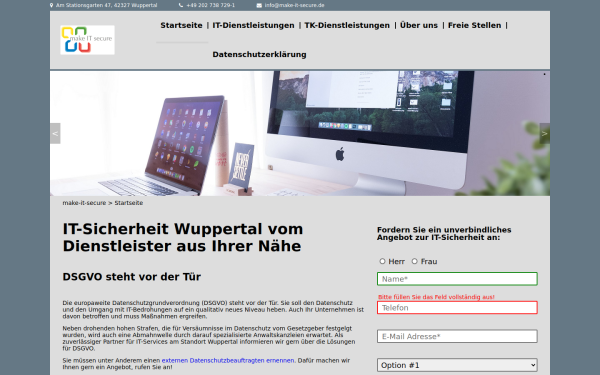
Task: Open IT-Dienstleistungen menu item
Action: pos(253,25)
